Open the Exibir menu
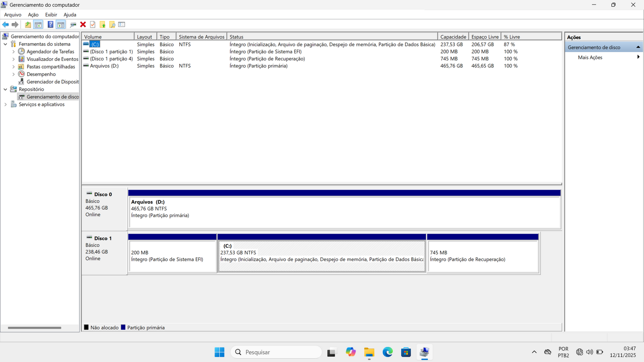Image resolution: width=644 pixels, height=362 pixels. (x=51, y=14)
